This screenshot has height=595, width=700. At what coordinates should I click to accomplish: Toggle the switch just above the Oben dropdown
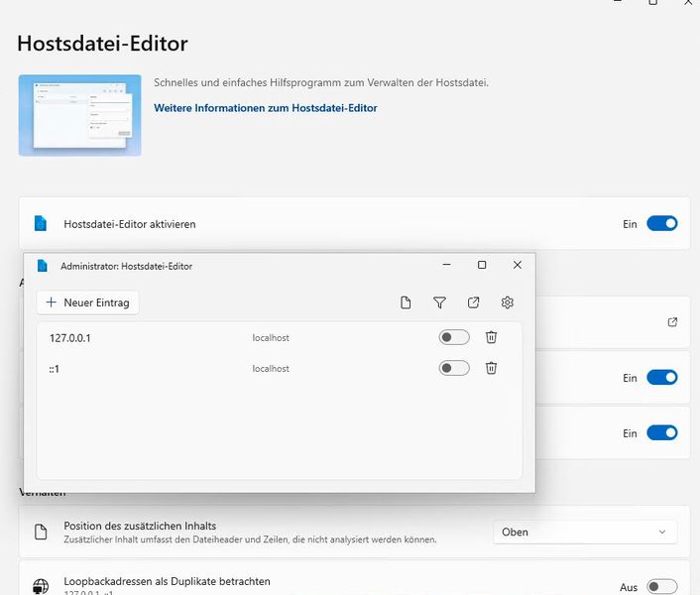click(x=662, y=433)
